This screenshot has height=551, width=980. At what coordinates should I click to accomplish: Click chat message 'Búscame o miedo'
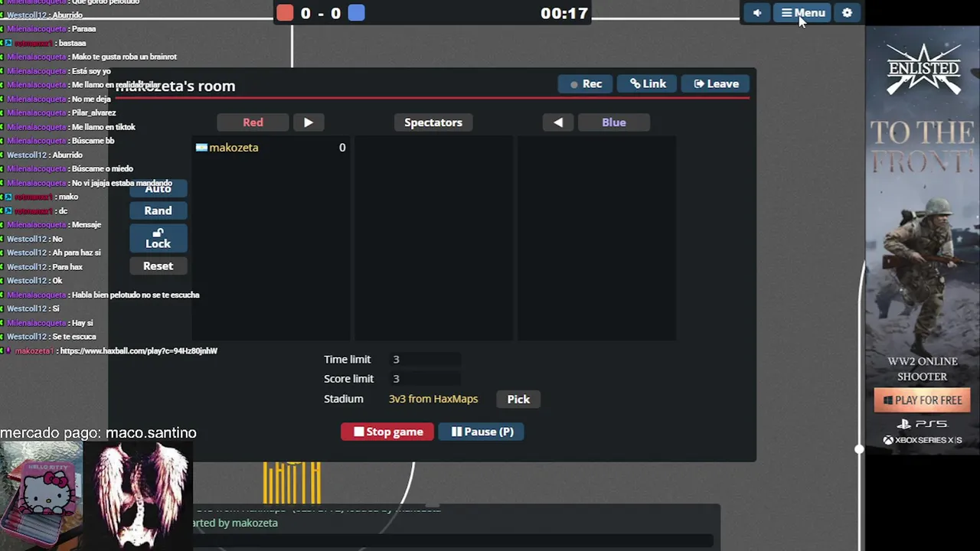point(102,169)
